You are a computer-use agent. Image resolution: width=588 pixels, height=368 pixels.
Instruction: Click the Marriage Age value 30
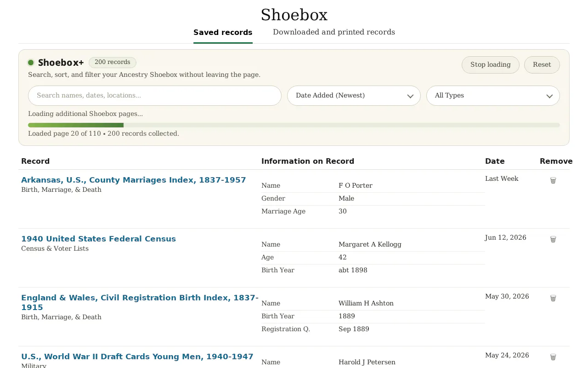(343, 211)
